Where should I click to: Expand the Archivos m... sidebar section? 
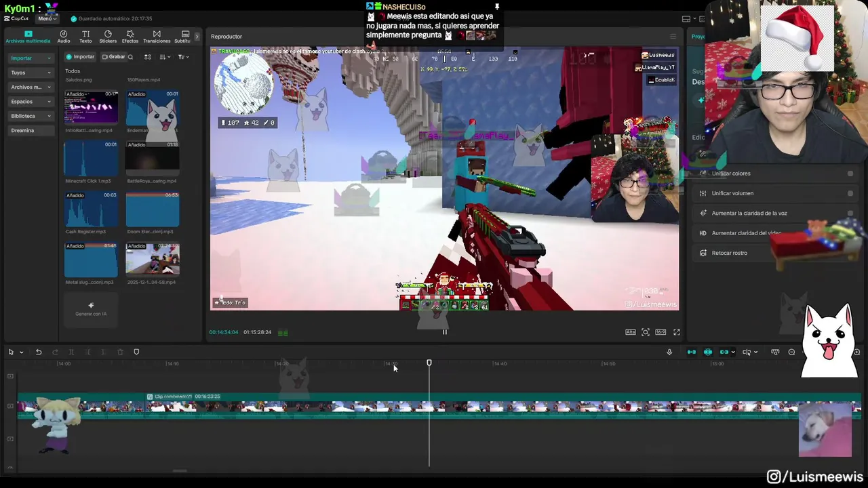(x=31, y=87)
